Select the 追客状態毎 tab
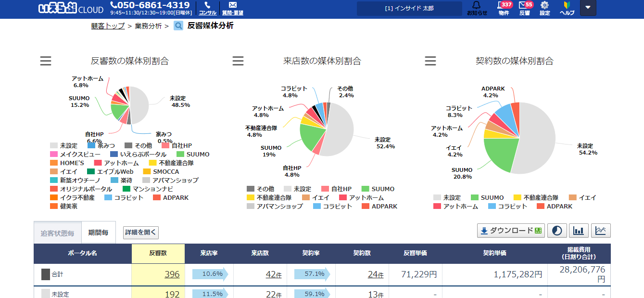 (x=58, y=233)
